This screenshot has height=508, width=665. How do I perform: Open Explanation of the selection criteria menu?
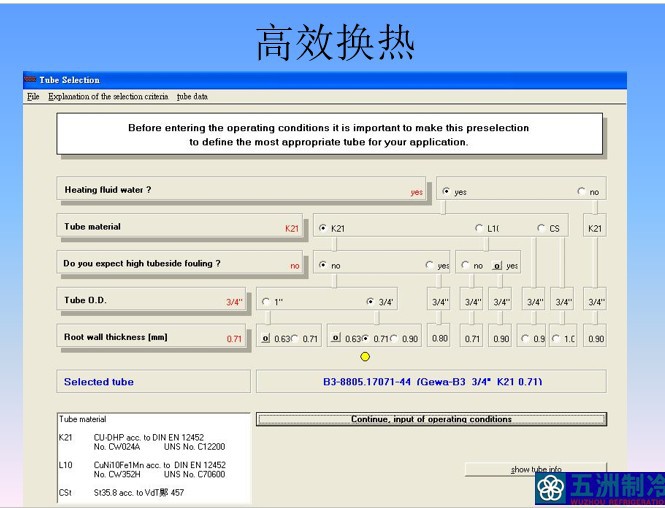(108, 97)
